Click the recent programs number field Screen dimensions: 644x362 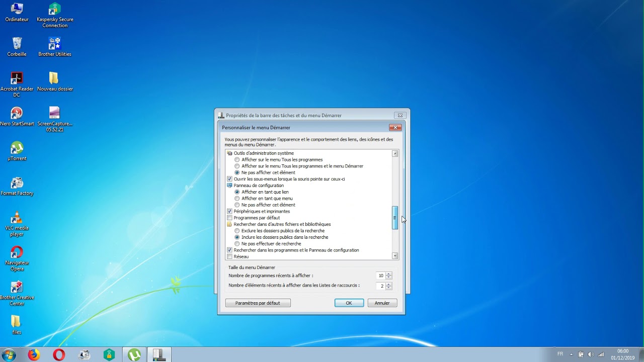(381, 276)
